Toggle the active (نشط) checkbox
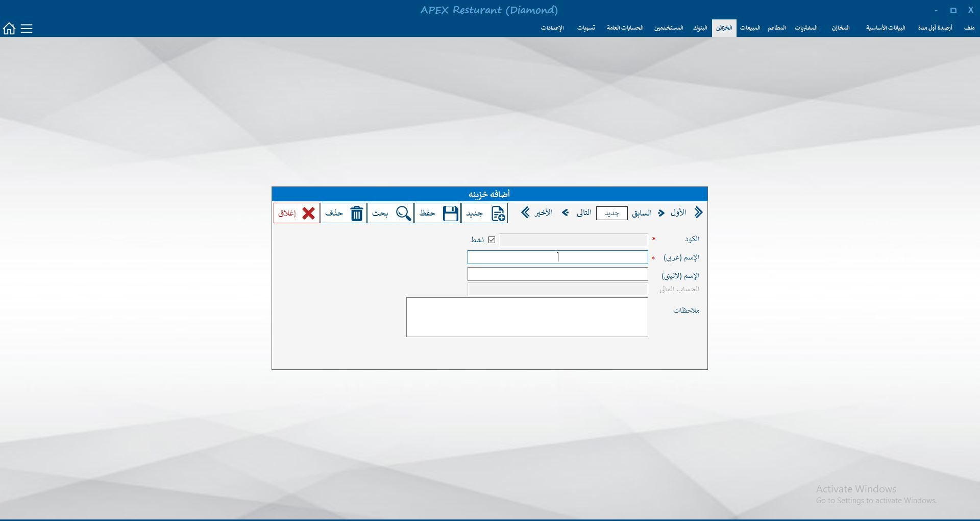This screenshot has width=980, height=521. point(492,240)
